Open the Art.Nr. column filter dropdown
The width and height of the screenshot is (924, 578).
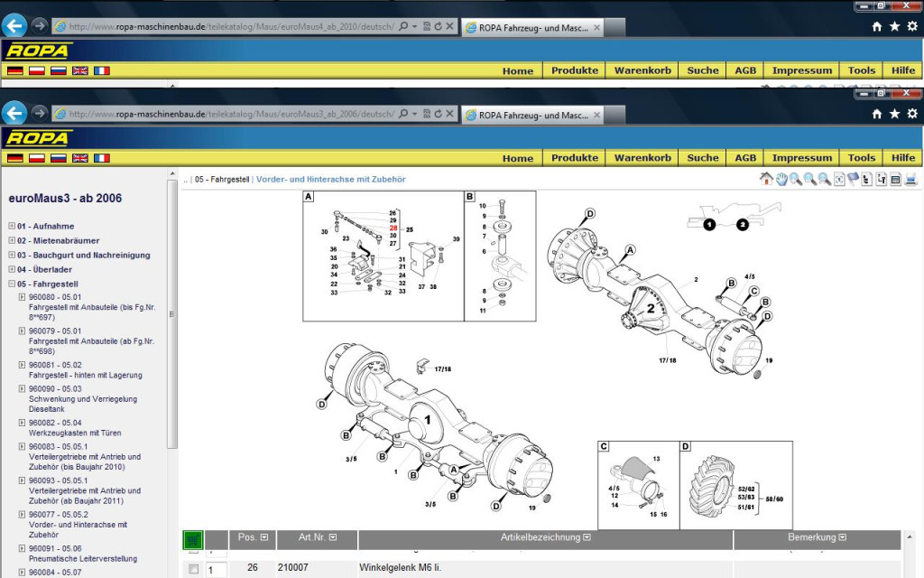click(333, 537)
